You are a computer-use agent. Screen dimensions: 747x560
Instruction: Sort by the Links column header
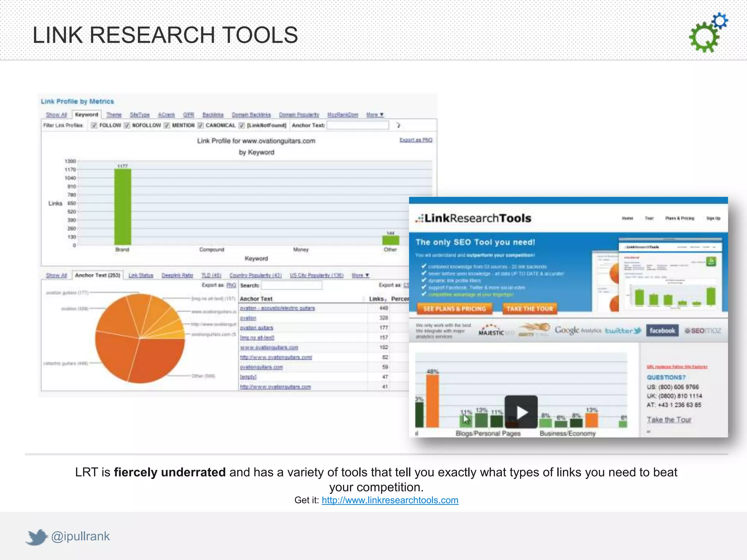(378, 299)
